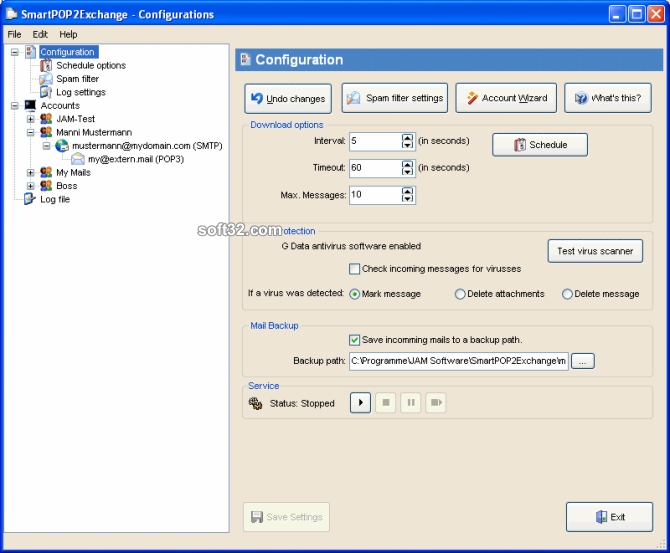Click the service gears icon beside Status

tap(256, 403)
